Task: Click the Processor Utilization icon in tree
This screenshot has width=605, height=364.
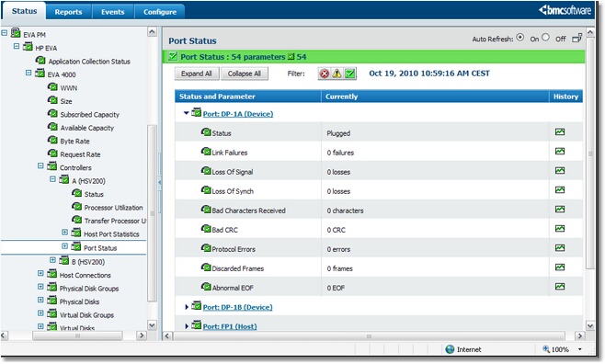Action: click(77, 206)
